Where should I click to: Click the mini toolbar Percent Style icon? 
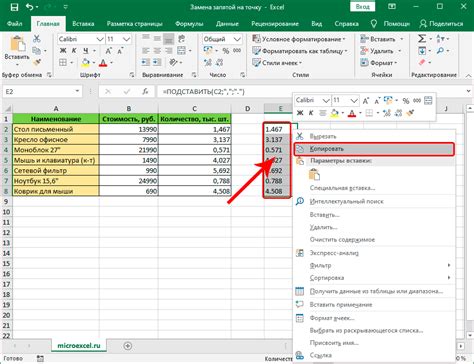coord(406,100)
